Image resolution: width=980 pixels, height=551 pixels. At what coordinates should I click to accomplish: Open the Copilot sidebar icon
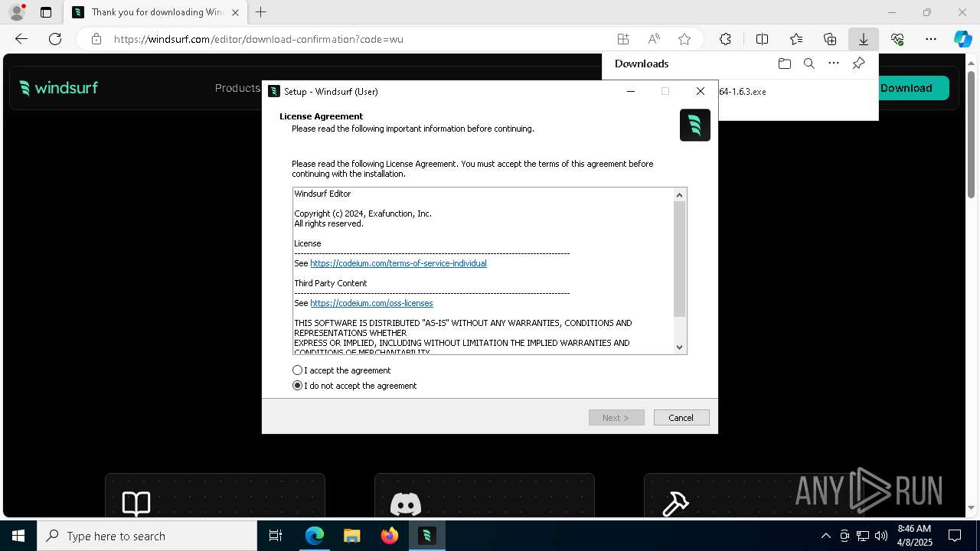point(962,39)
